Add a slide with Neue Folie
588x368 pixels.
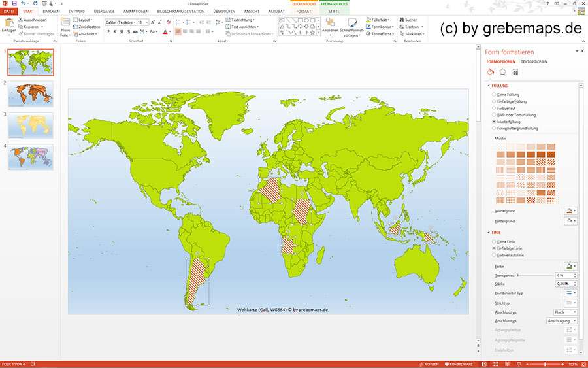point(65,27)
